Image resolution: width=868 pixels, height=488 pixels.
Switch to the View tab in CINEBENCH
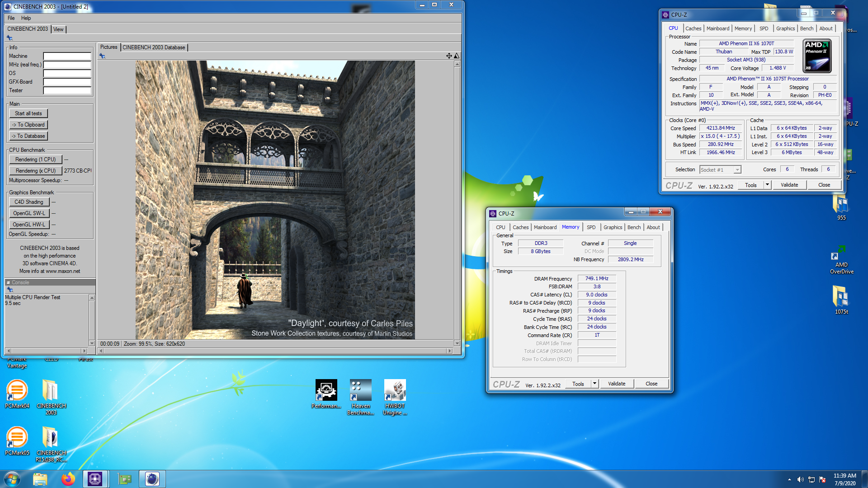tap(58, 29)
